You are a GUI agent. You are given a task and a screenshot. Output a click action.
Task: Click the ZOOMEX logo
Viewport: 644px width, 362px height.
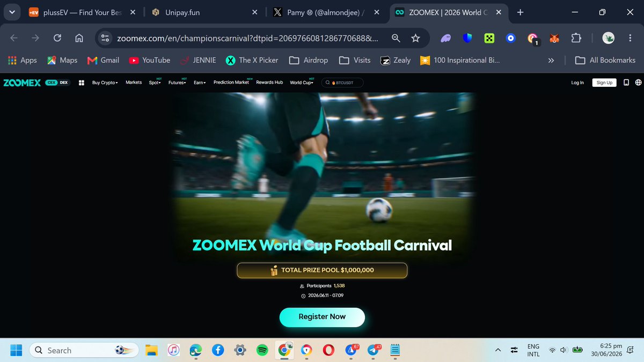22,83
